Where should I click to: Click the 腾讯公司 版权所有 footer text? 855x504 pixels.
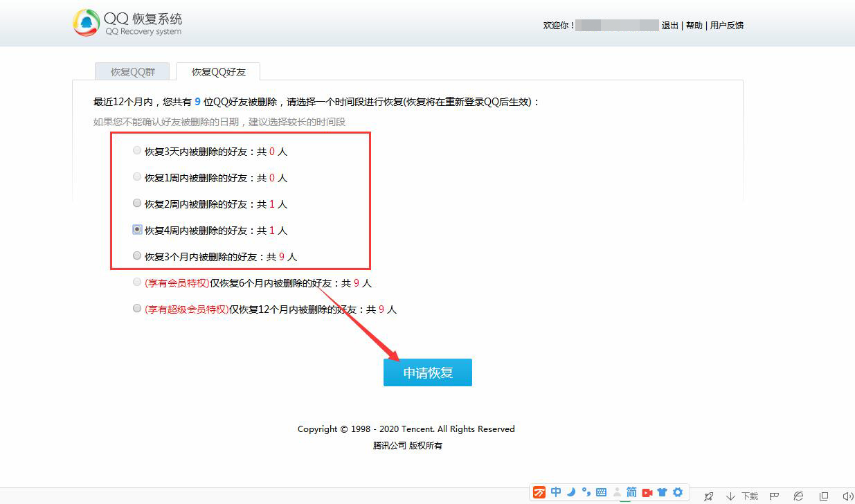(x=408, y=446)
